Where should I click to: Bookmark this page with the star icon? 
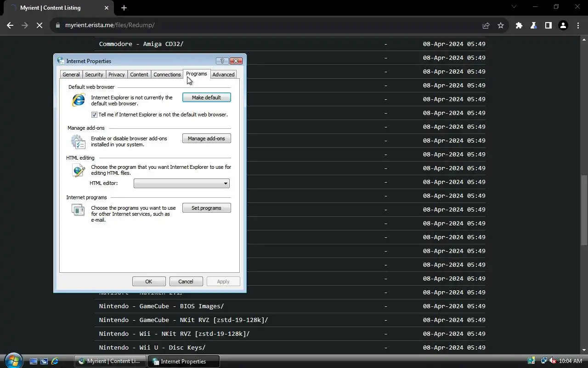[x=501, y=25]
